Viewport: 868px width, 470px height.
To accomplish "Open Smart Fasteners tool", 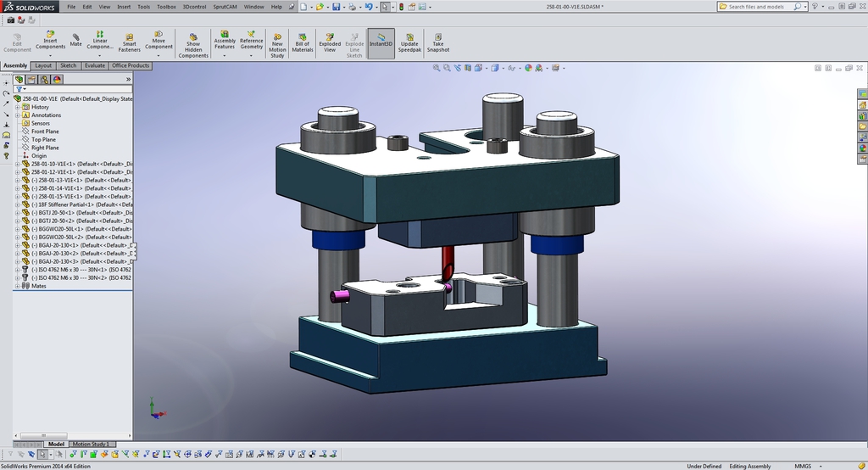I will coord(129,42).
